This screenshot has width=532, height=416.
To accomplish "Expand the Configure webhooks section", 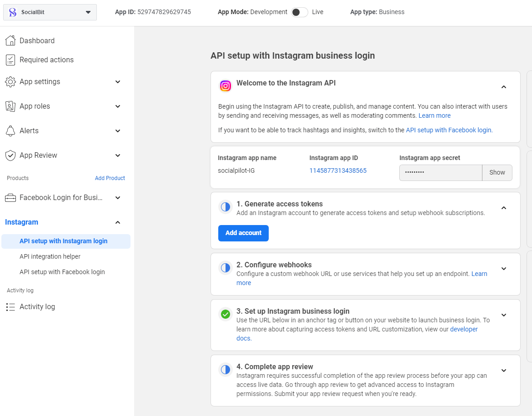I will 504,269.
